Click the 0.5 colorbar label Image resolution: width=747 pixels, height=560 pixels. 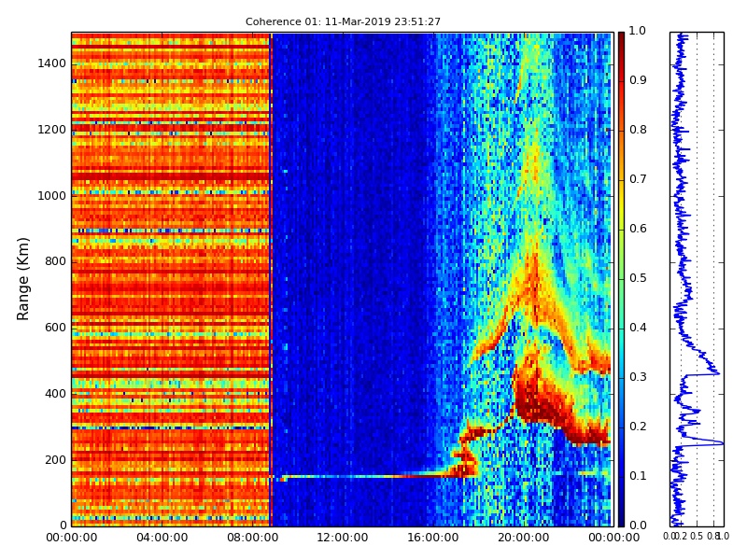(638, 278)
